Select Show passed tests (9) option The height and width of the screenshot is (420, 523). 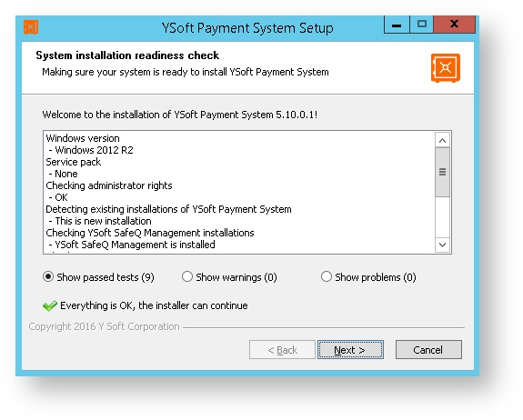coord(98,277)
